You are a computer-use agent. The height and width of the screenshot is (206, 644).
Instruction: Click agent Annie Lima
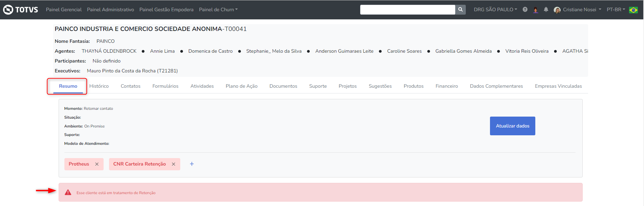[162, 51]
